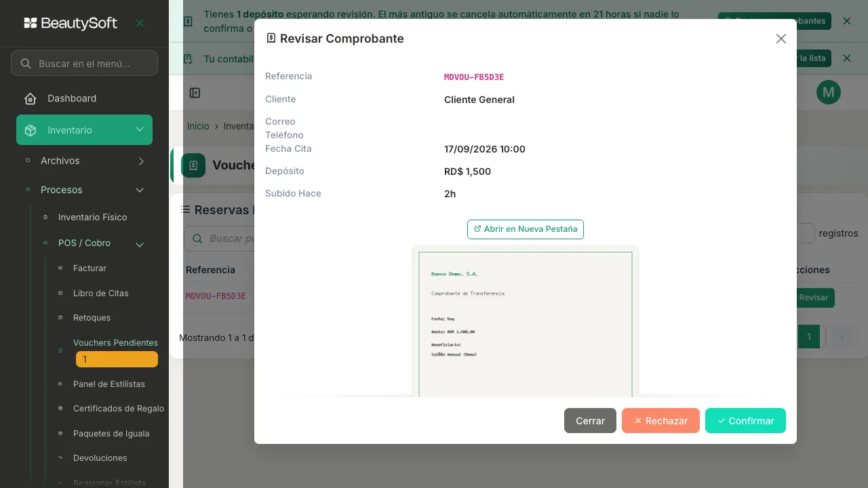Click the BeautySoft logo icon
The height and width of the screenshot is (488, 868).
(x=31, y=23)
